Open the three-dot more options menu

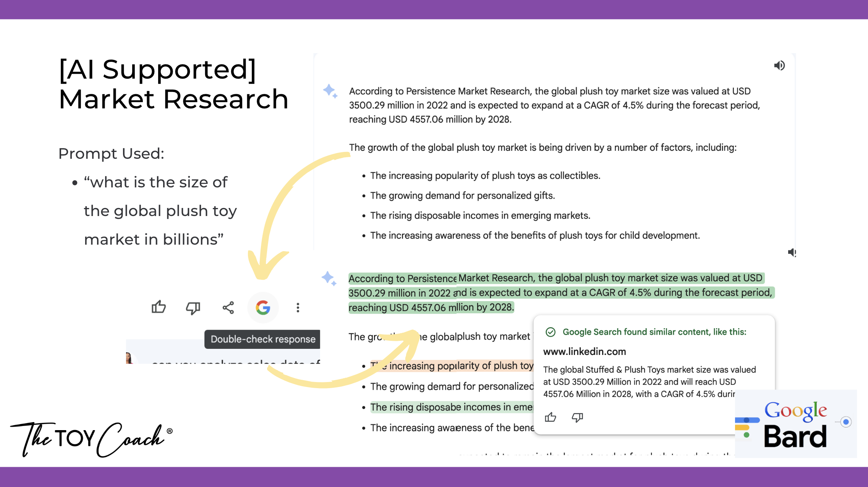[x=298, y=308]
